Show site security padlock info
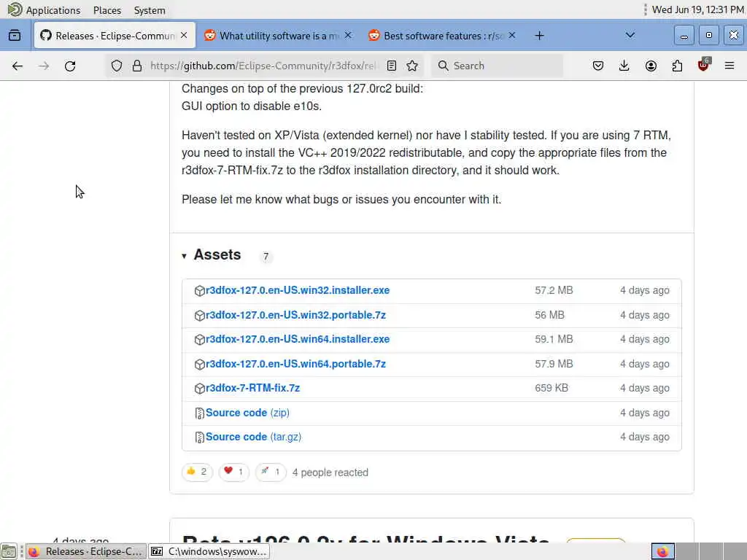This screenshot has width=747, height=560. click(x=137, y=66)
